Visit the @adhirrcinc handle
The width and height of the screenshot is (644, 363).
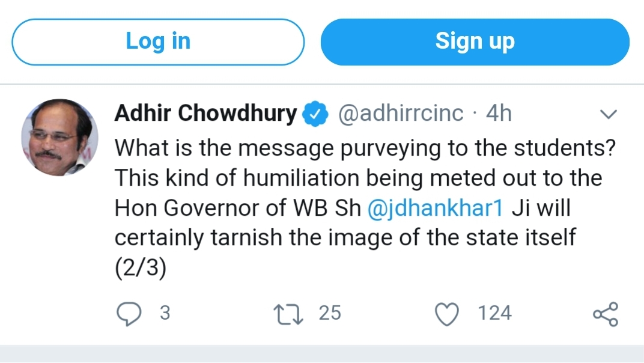401,114
